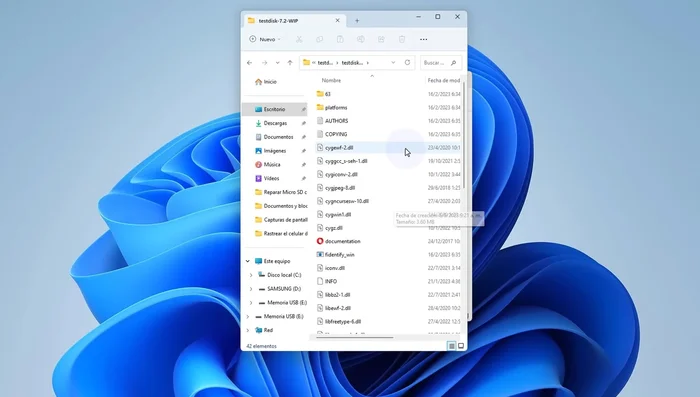Select the testdisk-7.2-WIP tab
The height and width of the screenshot is (397, 700).
tap(294, 21)
